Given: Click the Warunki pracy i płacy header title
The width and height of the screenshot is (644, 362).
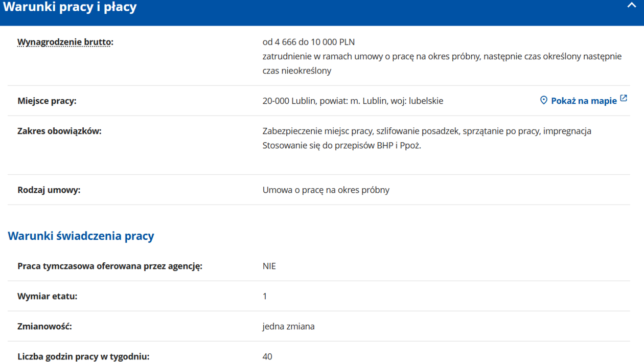Looking at the screenshot, I should (x=70, y=7).
